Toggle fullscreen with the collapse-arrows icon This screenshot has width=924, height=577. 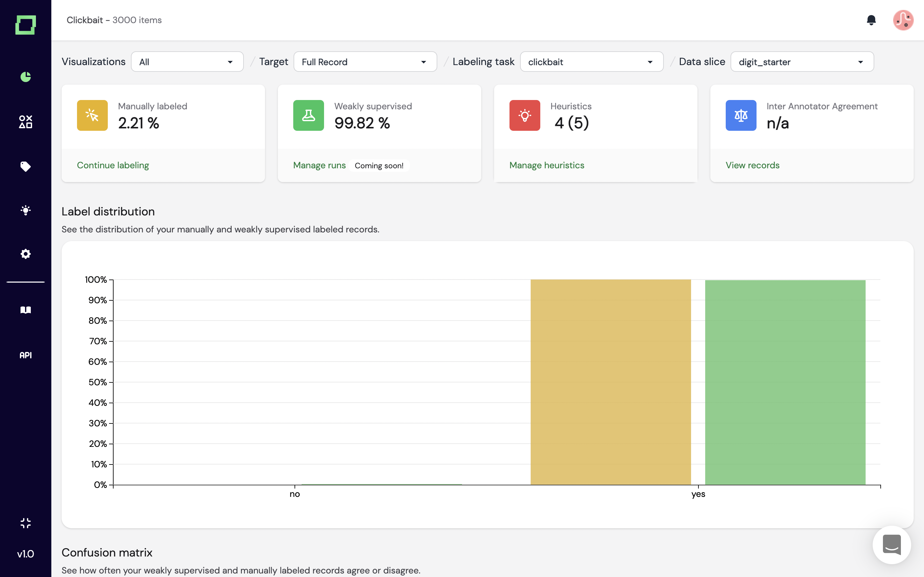click(26, 523)
